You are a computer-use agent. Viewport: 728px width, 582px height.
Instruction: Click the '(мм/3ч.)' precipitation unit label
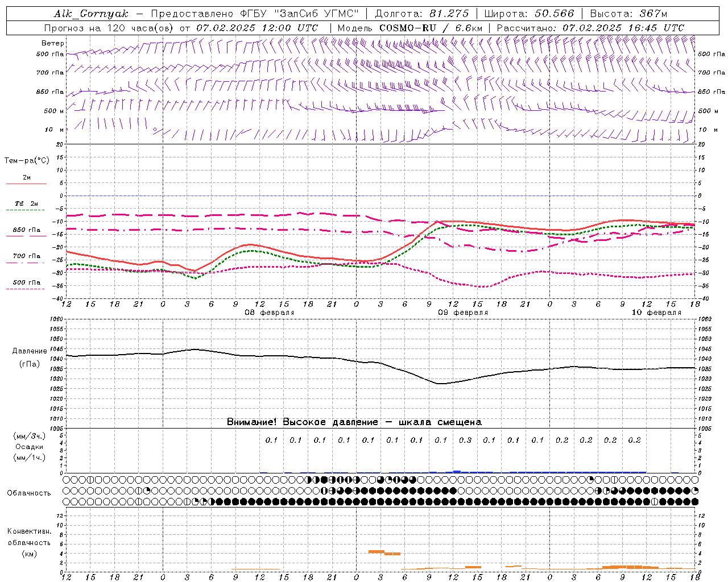(x=30, y=436)
